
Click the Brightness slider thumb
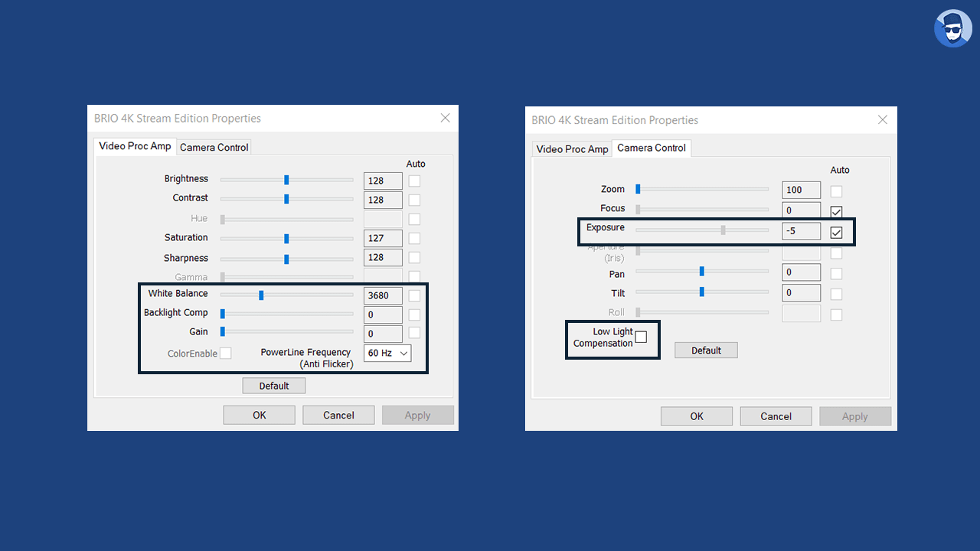tap(286, 180)
